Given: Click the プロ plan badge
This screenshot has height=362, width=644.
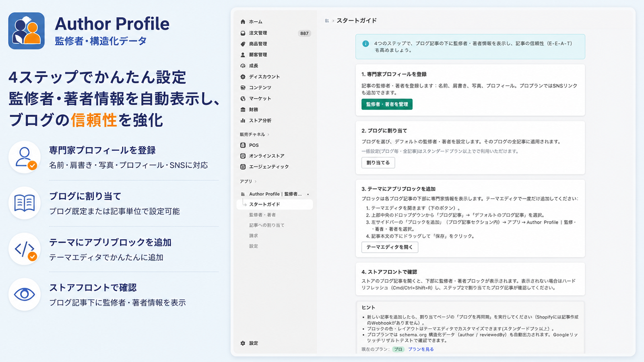Looking at the screenshot, I should [398, 349].
